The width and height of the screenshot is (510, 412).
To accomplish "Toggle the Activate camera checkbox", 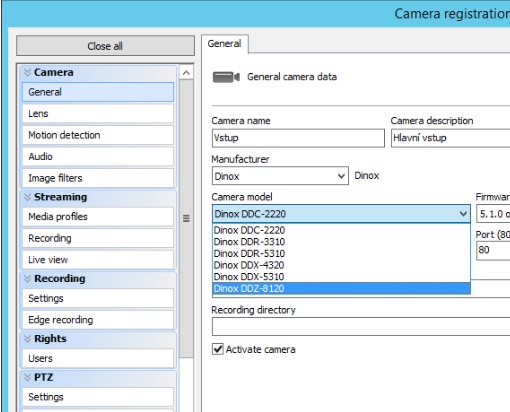I will (218, 349).
